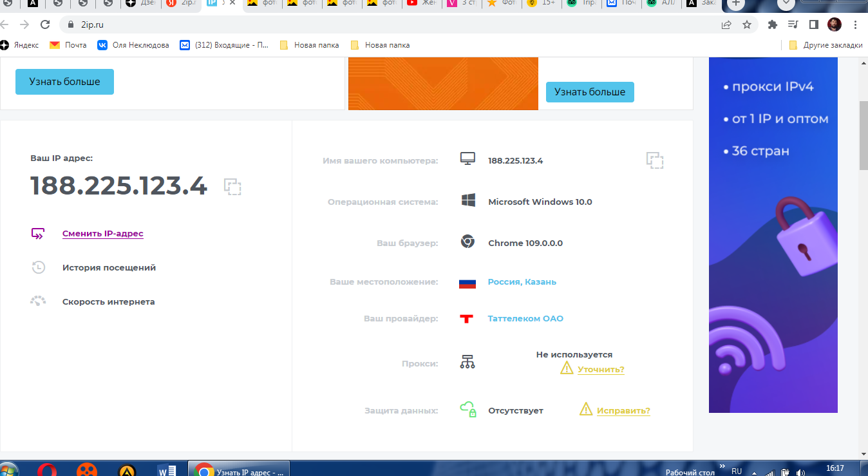The width and height of the screenshot is (868, 476).
Task: Open the (312) Входящие bookmark
Action: pos(225,45)
